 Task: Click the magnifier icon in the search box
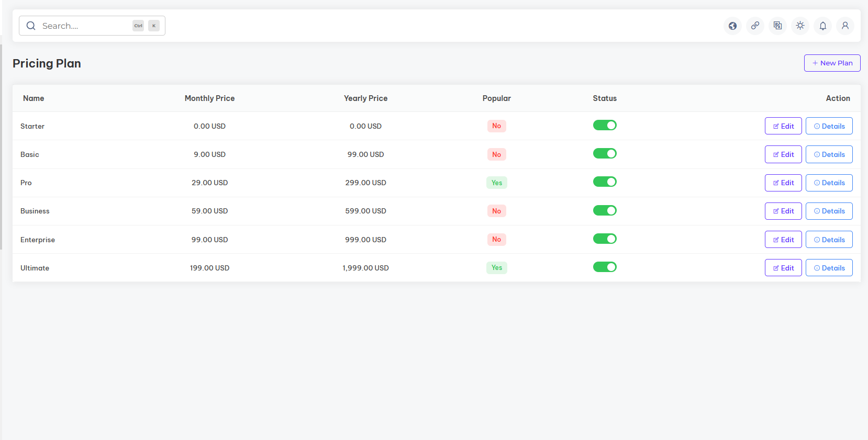31,26
